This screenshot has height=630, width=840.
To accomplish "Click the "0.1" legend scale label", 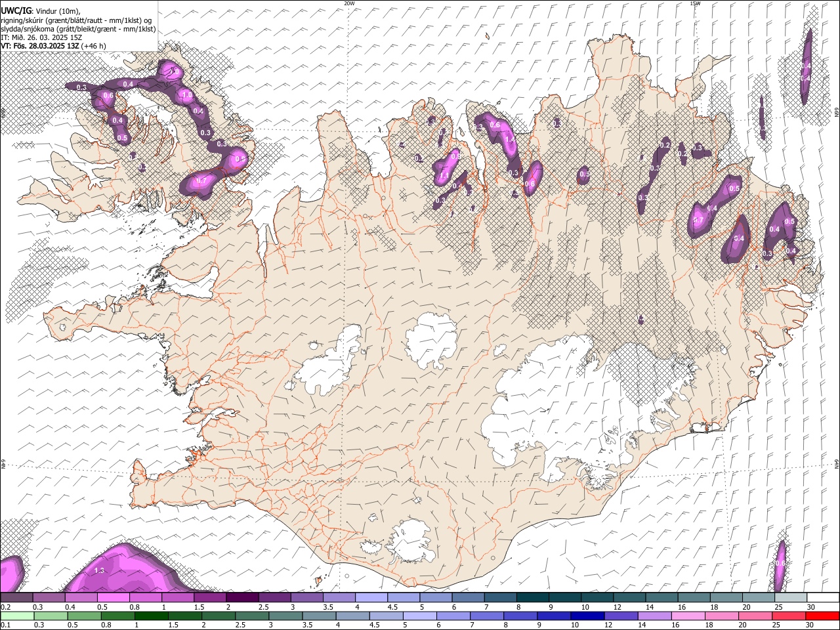I will [6, 625].
